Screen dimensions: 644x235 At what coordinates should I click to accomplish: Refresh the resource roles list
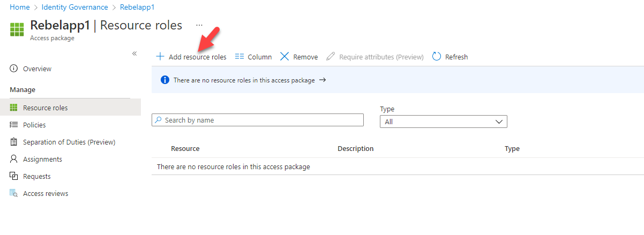coord(450,57)
